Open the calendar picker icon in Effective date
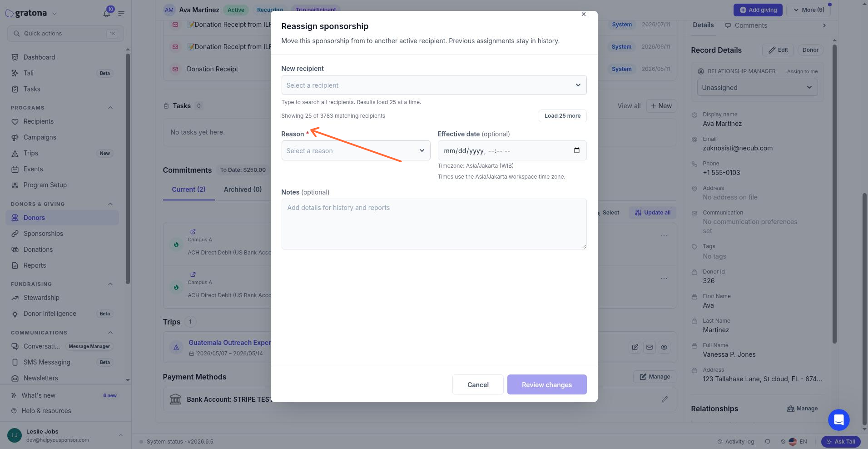This screenshot has width=868, height=449. coord(577,150)
